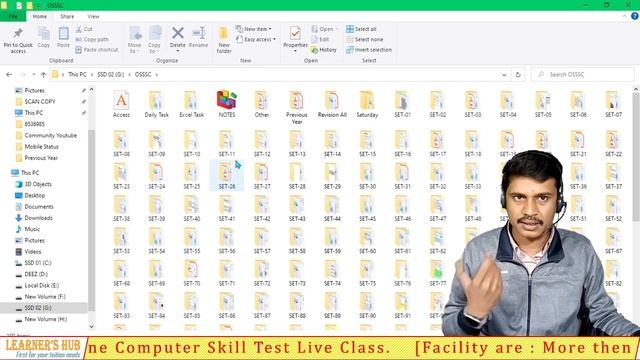
Task: Click the Paste ribbon icon
Action: [63, 37]
